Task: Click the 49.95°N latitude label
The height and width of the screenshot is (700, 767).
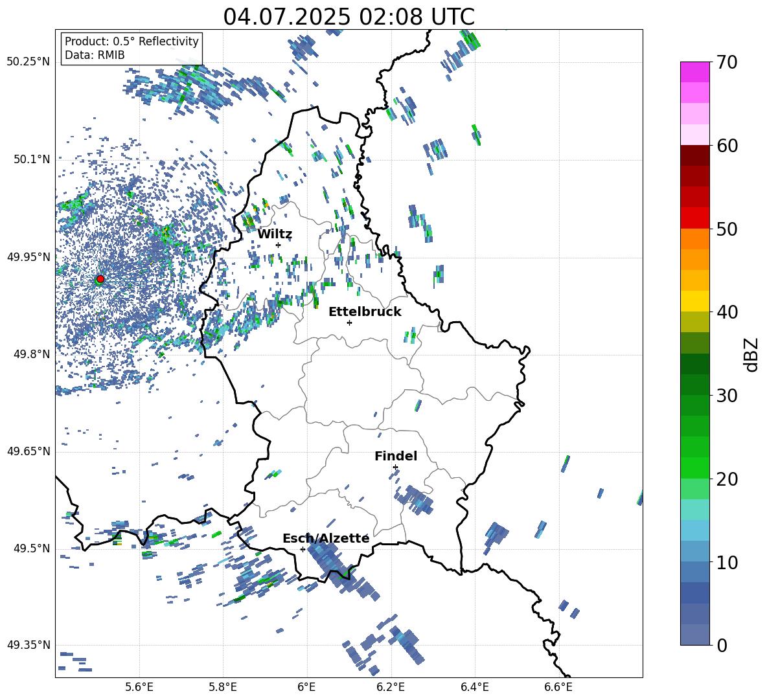Action: click(x=29, y=257)
